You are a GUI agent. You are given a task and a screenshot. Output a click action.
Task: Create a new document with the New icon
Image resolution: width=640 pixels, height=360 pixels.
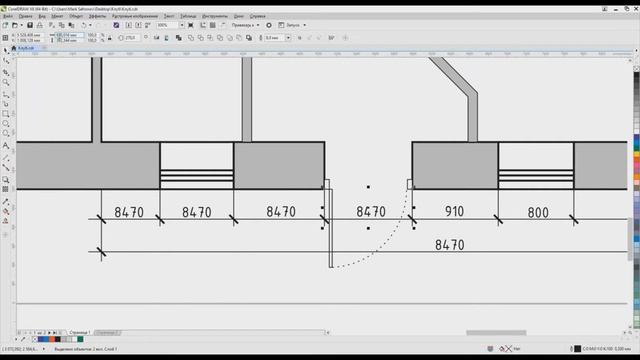5,25
